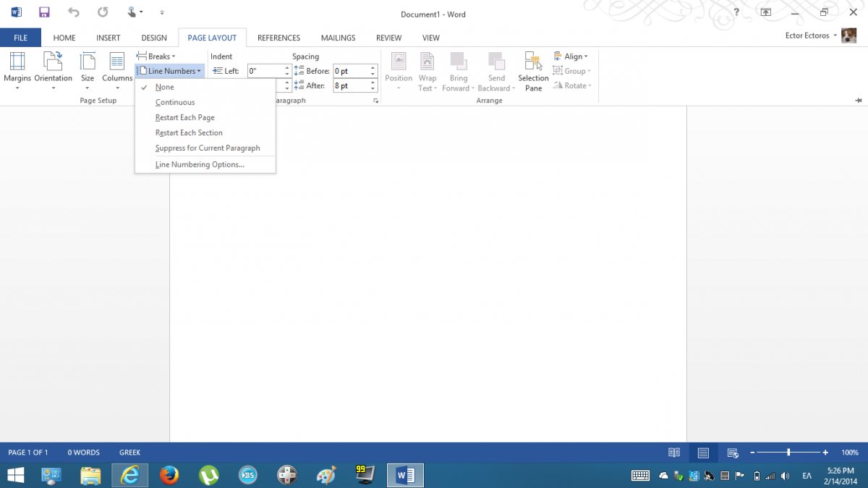Click the 0 WORDS word count
The width and height of the screenshot is (868, 488).
click(x=84, y=453)
